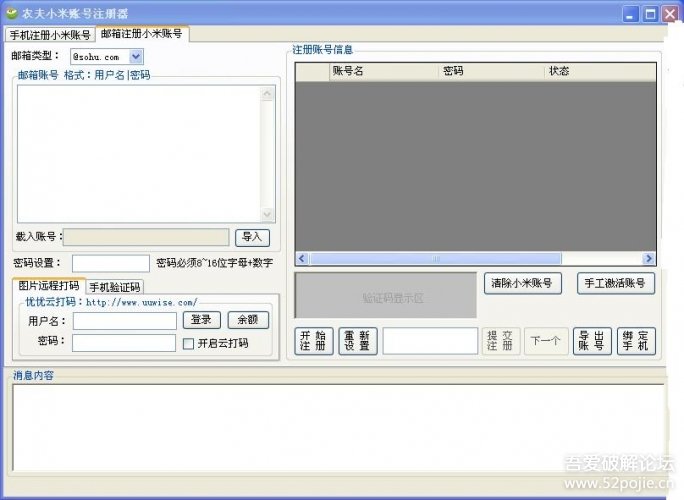Click the 登录 button

[x=202, y=320]
